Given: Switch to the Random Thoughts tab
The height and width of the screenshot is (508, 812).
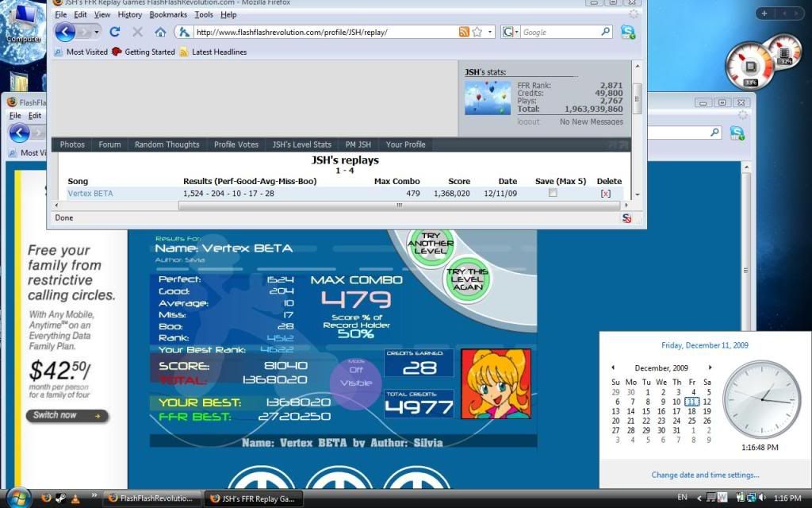Looking at the screenshot, I should point(167,144).
